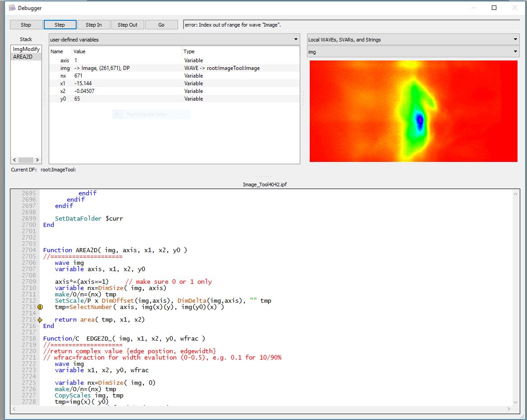Open Local WAVEs, SVARs, and Strings dropdown
This screenshot has height=420, width=527.
click(x=413, y=39)
